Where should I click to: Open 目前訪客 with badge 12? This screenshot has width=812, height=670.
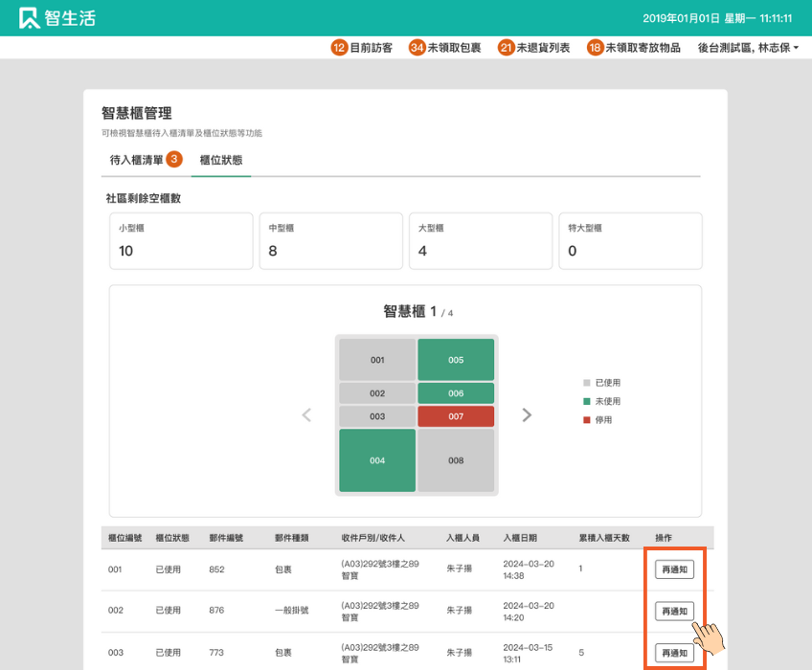pos(362,47)
